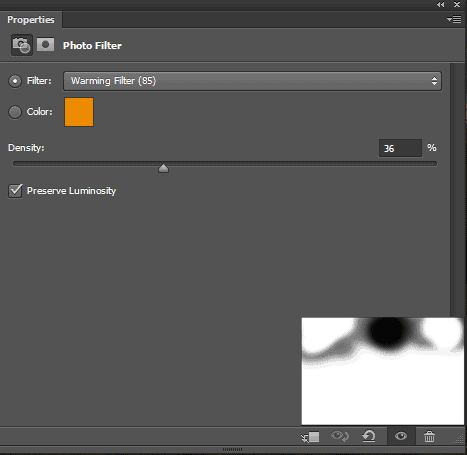This screenshot has height=455, width=467.
Task: Delete this adjustment layer trash icon
Action: 429,436
